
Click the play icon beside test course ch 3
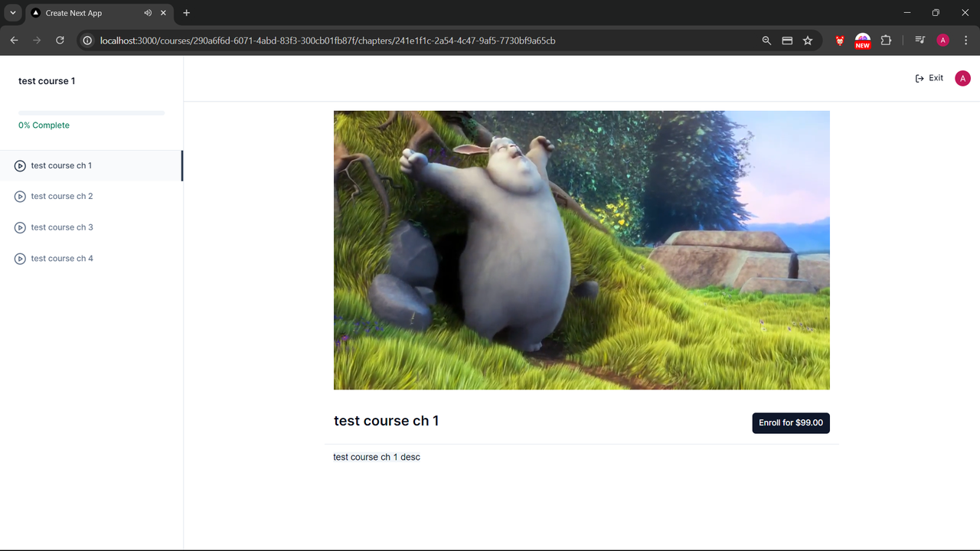coord(21,227)
